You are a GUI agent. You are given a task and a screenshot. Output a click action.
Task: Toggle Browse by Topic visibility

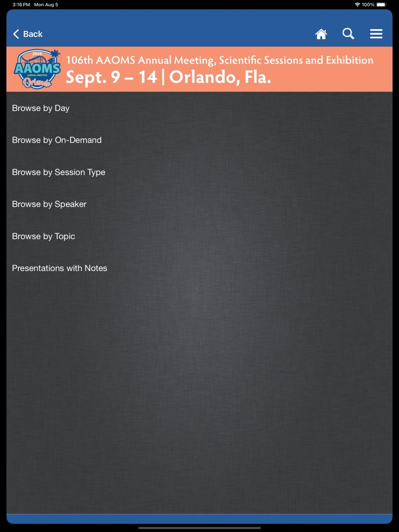[43, 236]
